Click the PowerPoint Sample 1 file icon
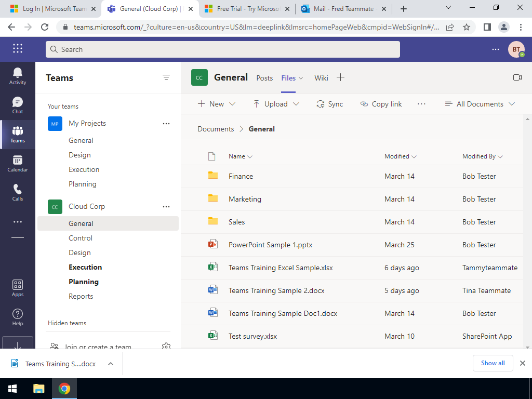Screen dimensions: 532x399 (x=212, y=244)
